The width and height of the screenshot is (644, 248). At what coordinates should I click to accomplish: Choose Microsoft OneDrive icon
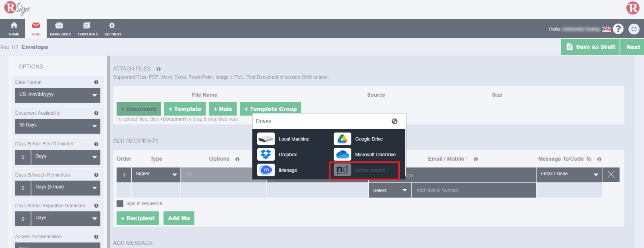(x=343, y=155)
